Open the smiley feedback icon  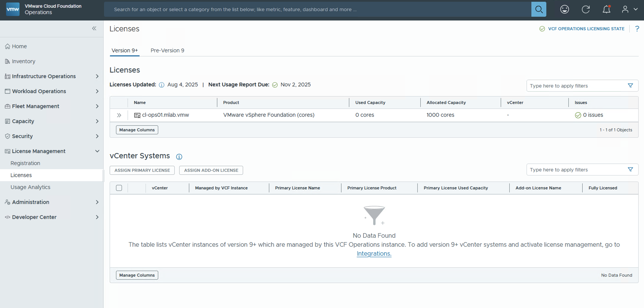coord(564,9)
